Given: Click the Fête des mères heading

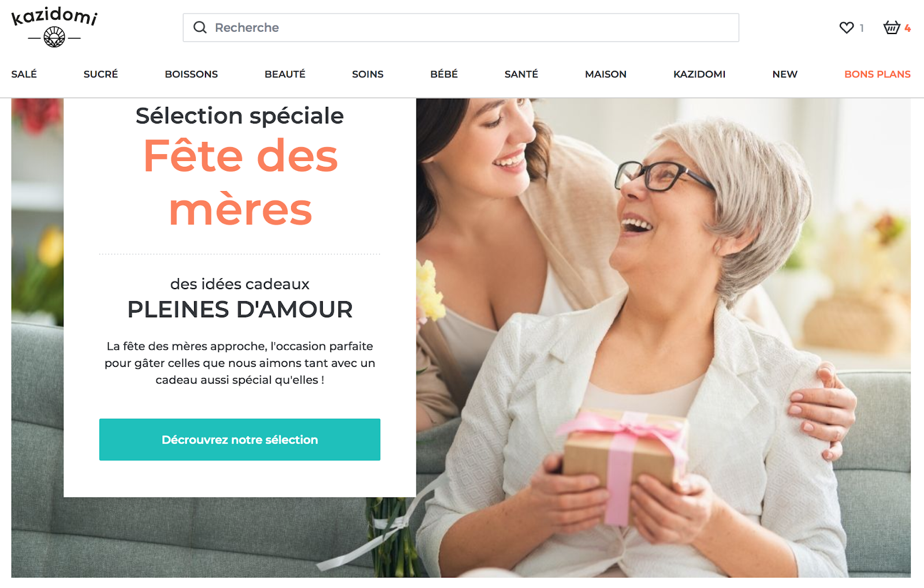Looking at the screenshot, I should [x=240, y=182].
